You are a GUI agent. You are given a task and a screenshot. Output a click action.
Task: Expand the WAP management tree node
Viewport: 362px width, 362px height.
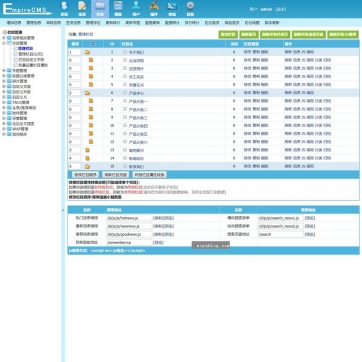(x=4, y=129)
